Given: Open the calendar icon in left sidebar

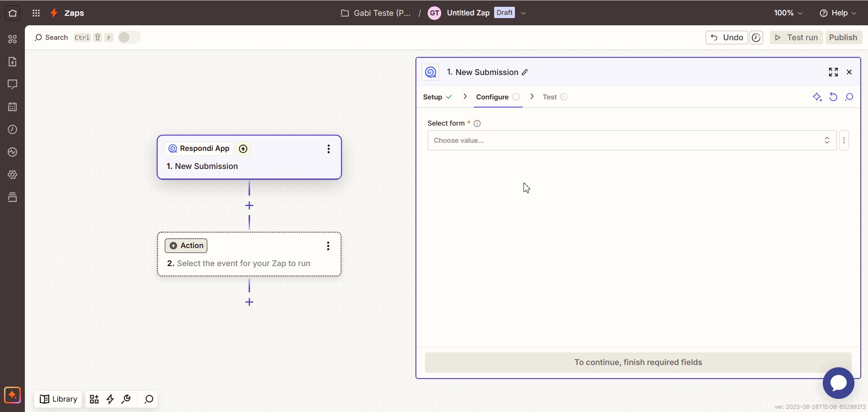Looking at the screenshot, I should coord(13,107).
